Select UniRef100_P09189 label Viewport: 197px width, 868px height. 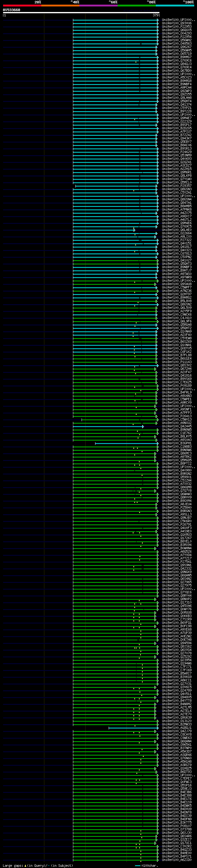(176, 386)
